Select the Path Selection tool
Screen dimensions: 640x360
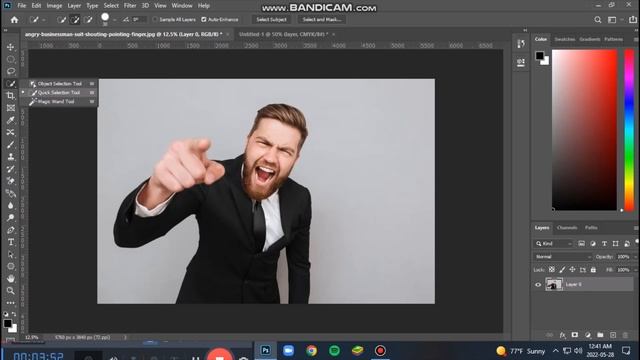[11, 255]
